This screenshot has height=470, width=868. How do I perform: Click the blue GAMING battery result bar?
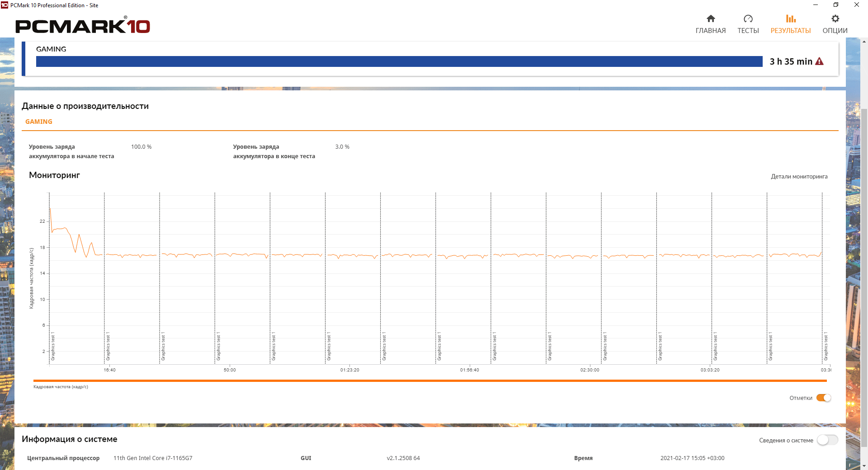click(399, 61)
